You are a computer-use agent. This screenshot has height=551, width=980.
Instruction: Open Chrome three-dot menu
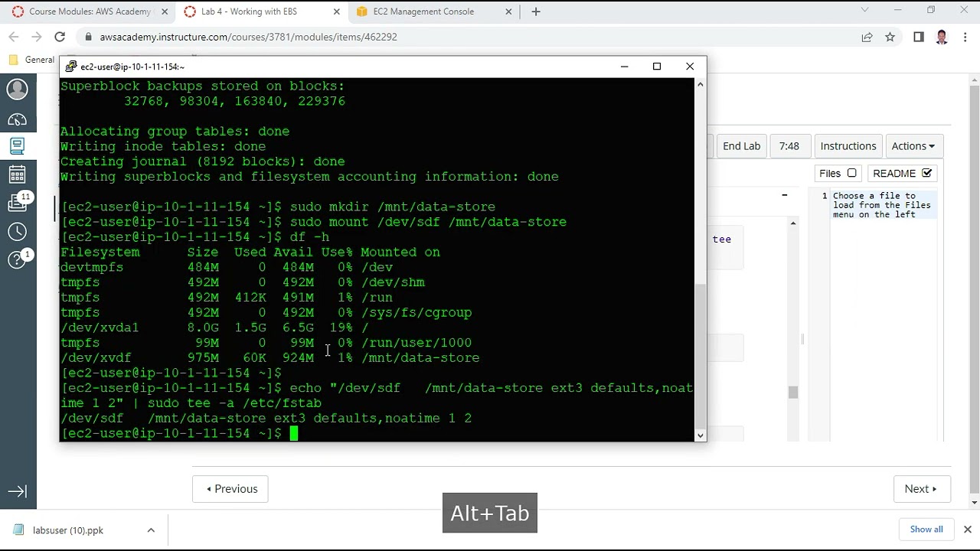tap(964, 37)
